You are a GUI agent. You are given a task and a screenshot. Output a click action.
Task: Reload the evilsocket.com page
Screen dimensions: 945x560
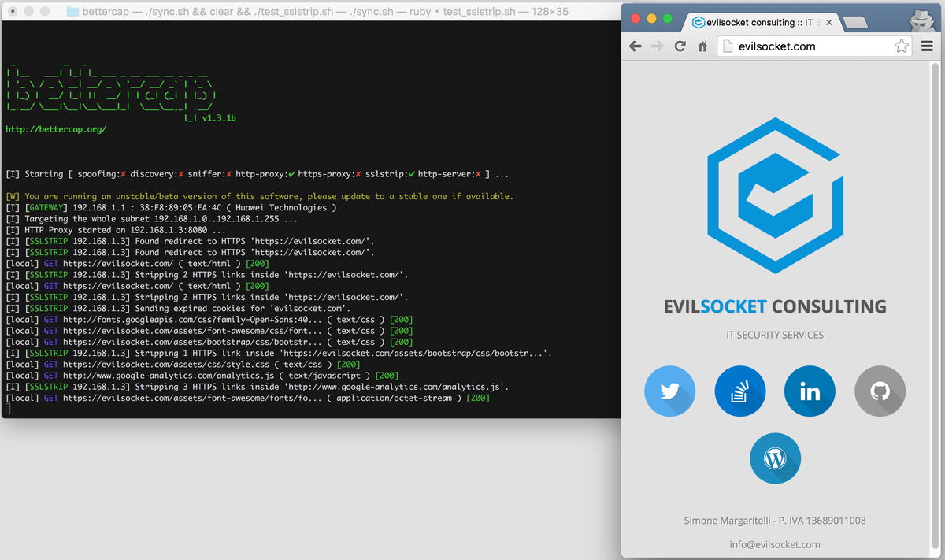click(x=680, y=46)
